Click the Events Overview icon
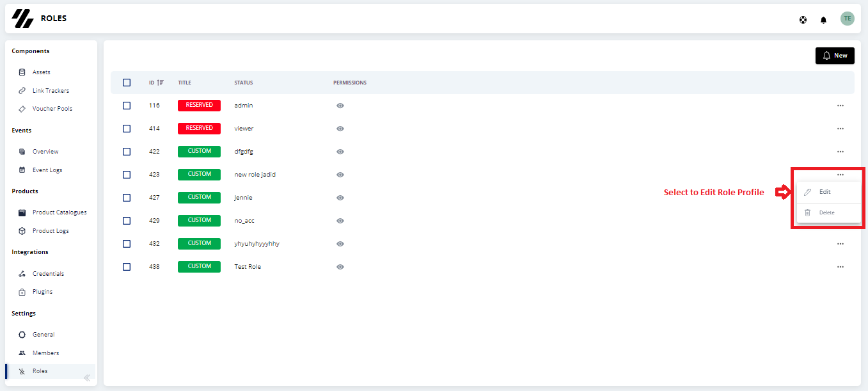 22,152
